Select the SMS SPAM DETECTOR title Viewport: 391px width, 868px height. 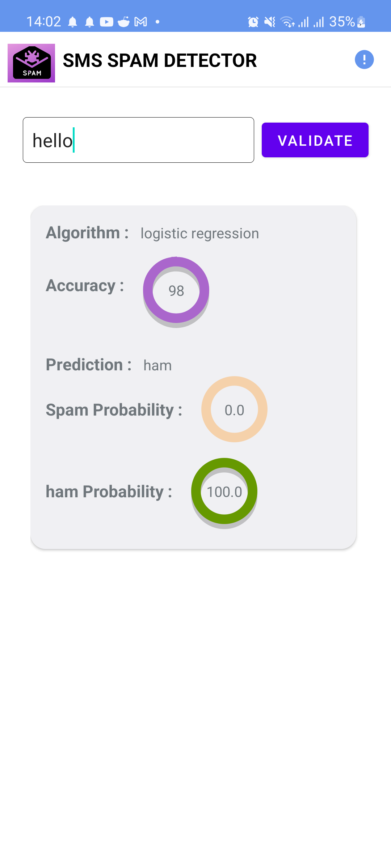click(x=160, y=60)
